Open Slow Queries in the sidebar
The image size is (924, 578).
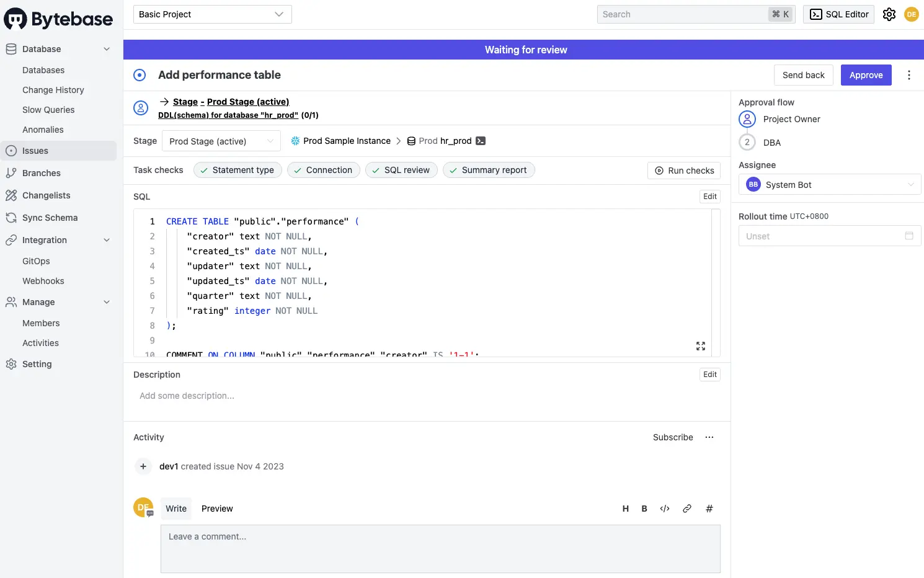point(48,110)
